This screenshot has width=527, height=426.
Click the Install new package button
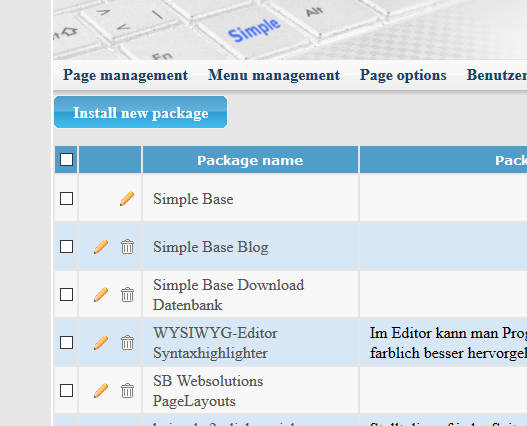[140, 112]
